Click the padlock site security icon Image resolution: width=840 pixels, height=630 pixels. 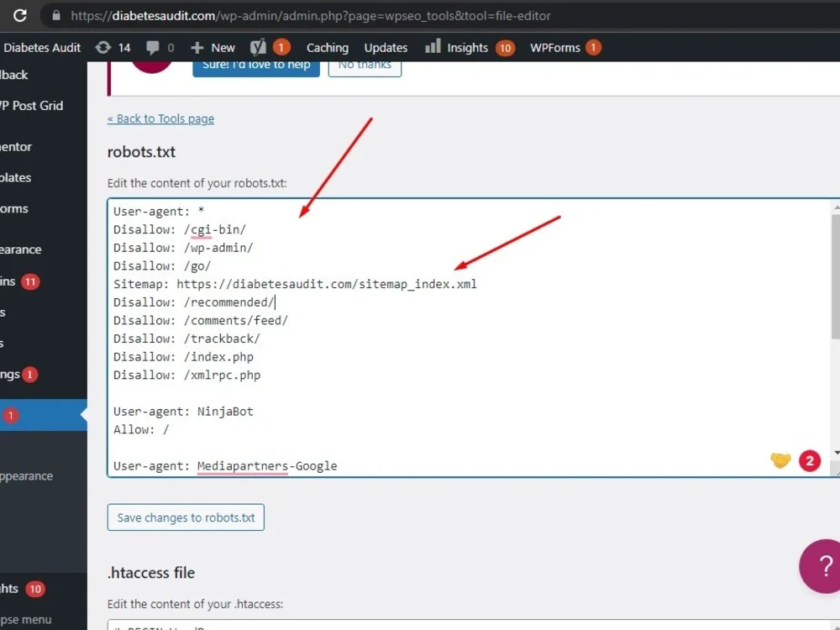(56, 15)
